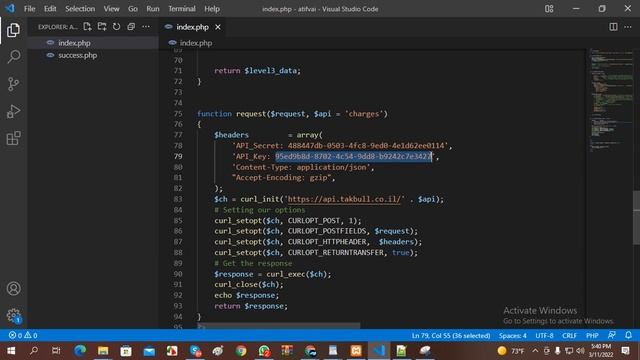This screenshot has width=640, height=360.
Task: Open the Source Control view
Action: coord(13,84)
